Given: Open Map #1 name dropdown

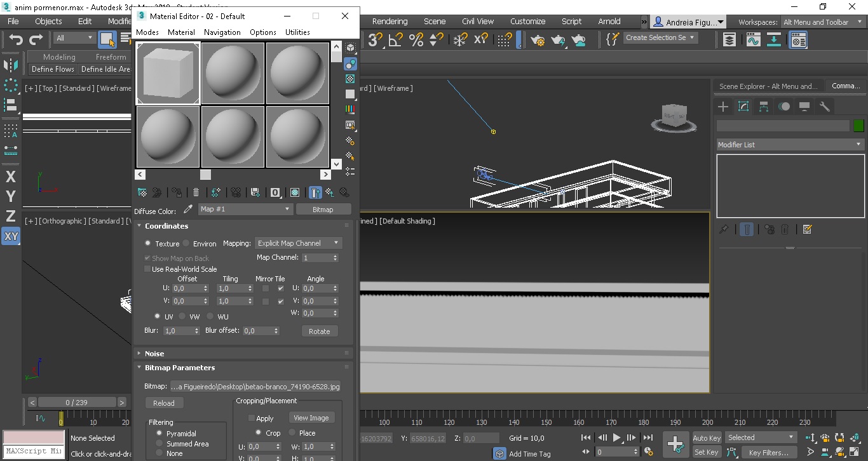Looking at the screenshot, I should tap(245, 209).
